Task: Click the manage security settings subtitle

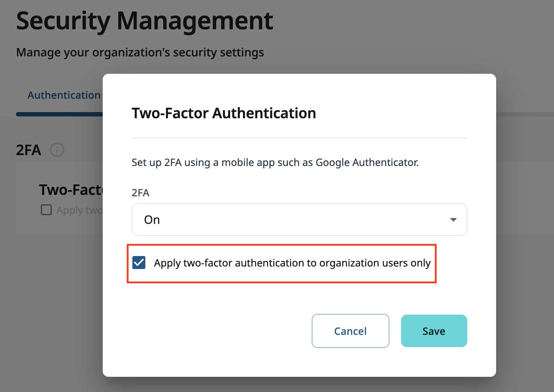Action: (x=140, y=52)
